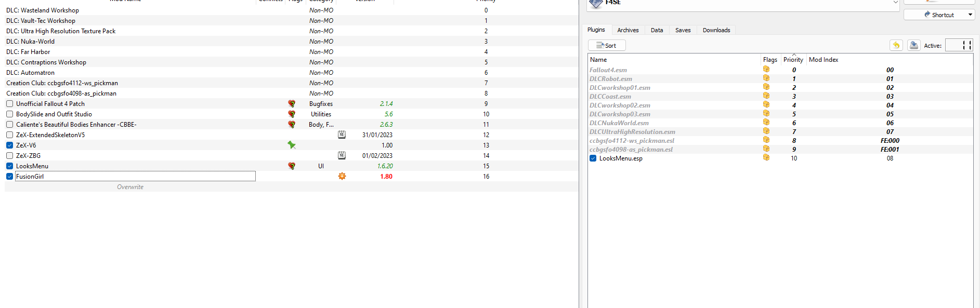Click the create backup icon next to Active
Screen dimensions: 980x308
tap(913, 45)
